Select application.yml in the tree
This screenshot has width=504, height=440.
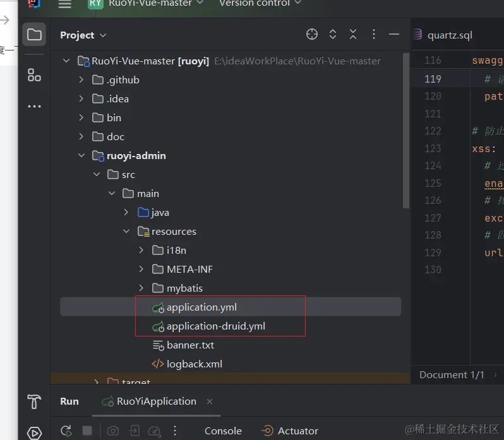(x=231, y=307)
